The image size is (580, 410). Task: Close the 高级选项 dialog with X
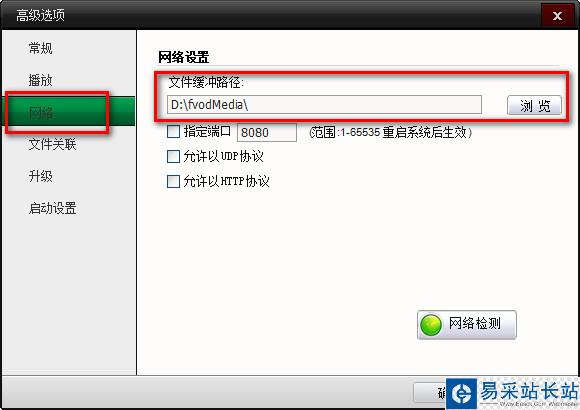pyautogui.click(x=557, y=16)
